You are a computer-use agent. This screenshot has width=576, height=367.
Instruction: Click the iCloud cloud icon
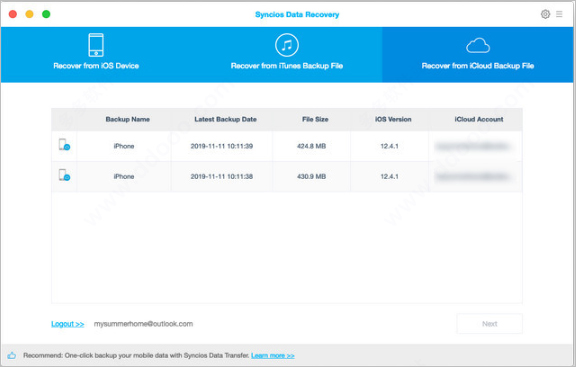click(478, 46)
